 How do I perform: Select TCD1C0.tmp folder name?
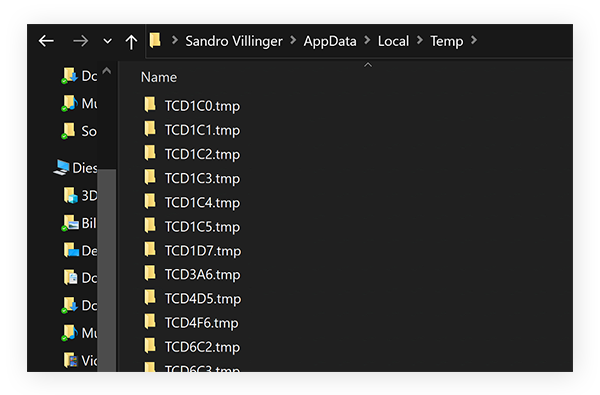point(202,106)
